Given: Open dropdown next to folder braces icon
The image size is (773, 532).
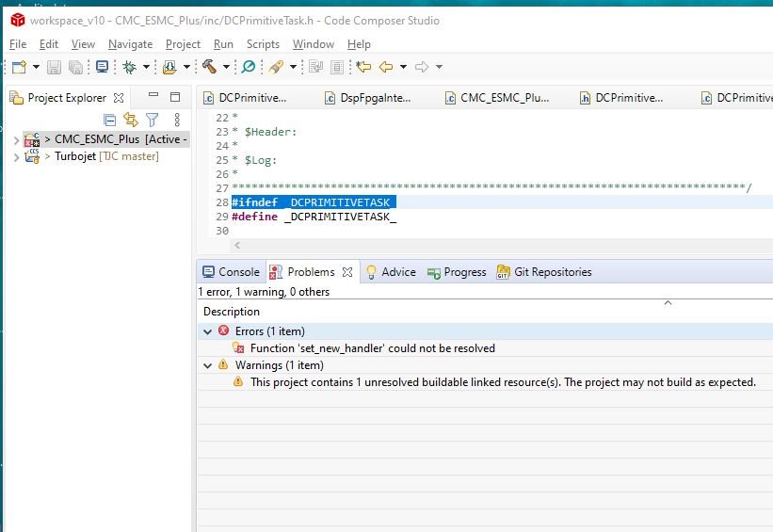Looking at the screenshot, I should (x=186, y=67).
